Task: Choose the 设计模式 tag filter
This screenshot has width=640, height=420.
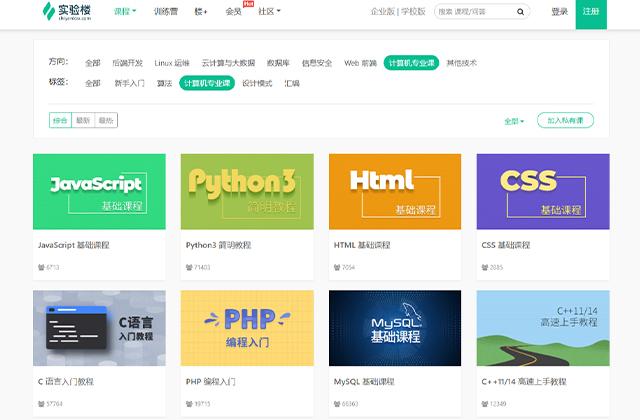Action: [257, 84]
